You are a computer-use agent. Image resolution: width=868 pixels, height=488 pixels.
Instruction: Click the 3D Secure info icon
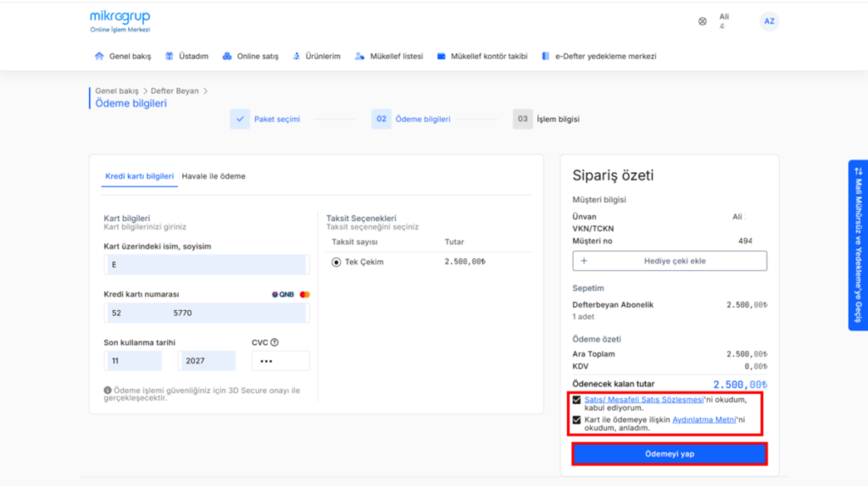pyautogui.click(x=108, y=390)
